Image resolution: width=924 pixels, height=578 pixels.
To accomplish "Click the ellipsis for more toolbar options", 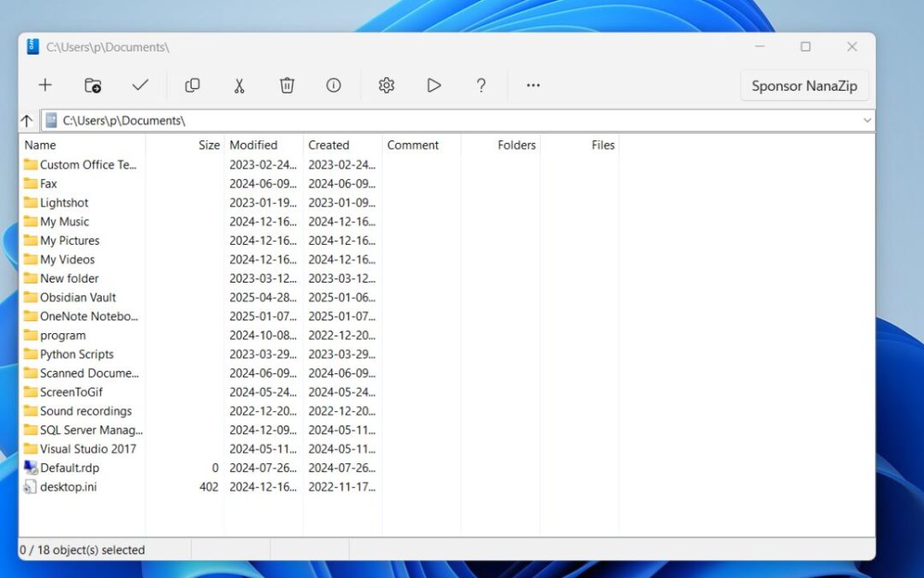I will click(533, 85).
